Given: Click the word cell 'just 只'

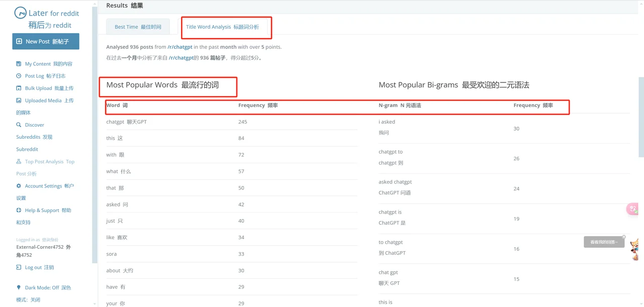Looking at the screenshot, I should 114,221.
